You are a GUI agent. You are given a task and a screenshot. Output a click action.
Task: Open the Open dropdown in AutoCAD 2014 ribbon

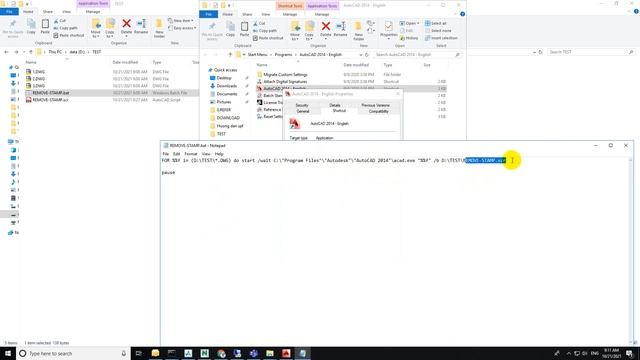pyautogui.click(x=409, y=23)
